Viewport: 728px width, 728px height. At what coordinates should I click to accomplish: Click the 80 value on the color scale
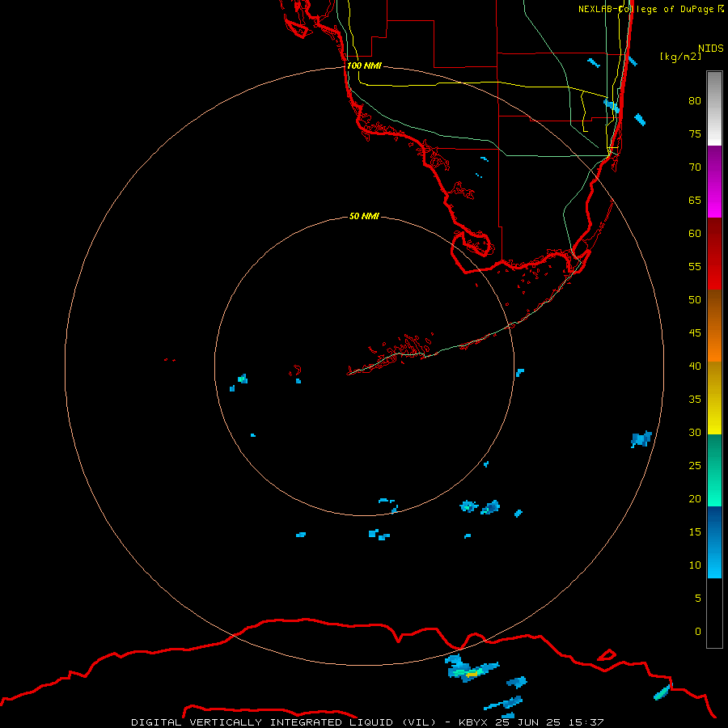695,101
